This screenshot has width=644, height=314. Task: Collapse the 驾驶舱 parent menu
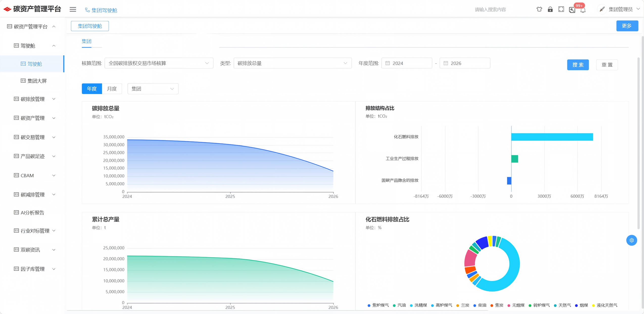click(x=32, y=46)
